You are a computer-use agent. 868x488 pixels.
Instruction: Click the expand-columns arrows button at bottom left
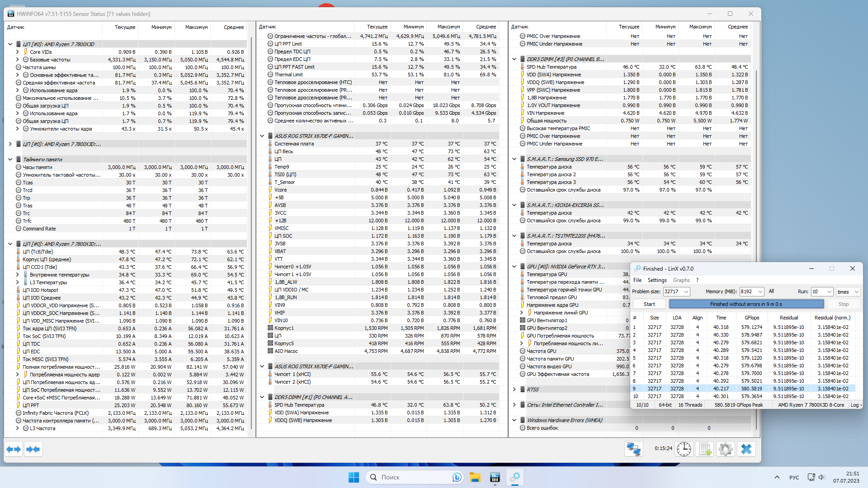(x=14, y=449)
